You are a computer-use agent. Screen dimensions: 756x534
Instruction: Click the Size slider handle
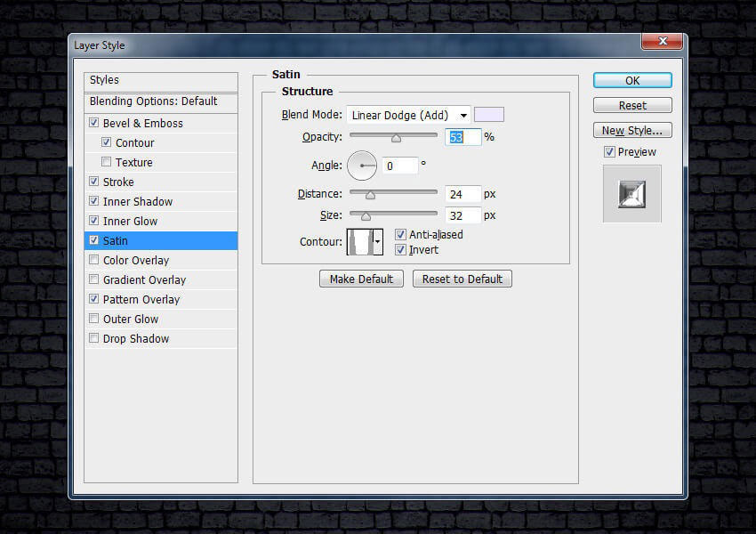click(366, 216)
